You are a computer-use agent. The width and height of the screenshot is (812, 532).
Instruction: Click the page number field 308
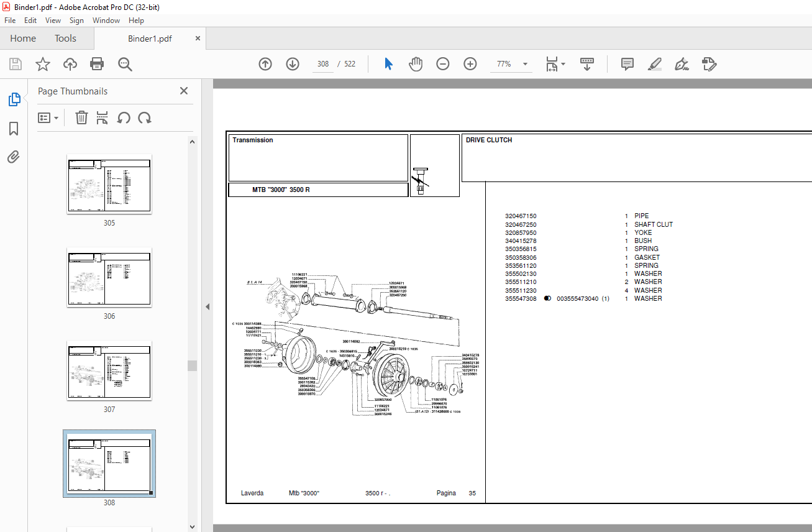pos(323,64)
